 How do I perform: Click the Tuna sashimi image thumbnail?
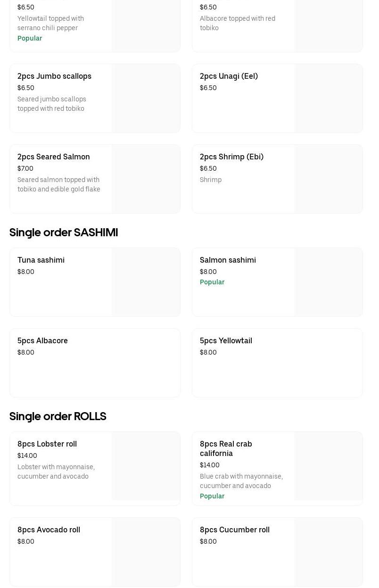[x=146, y=282]
